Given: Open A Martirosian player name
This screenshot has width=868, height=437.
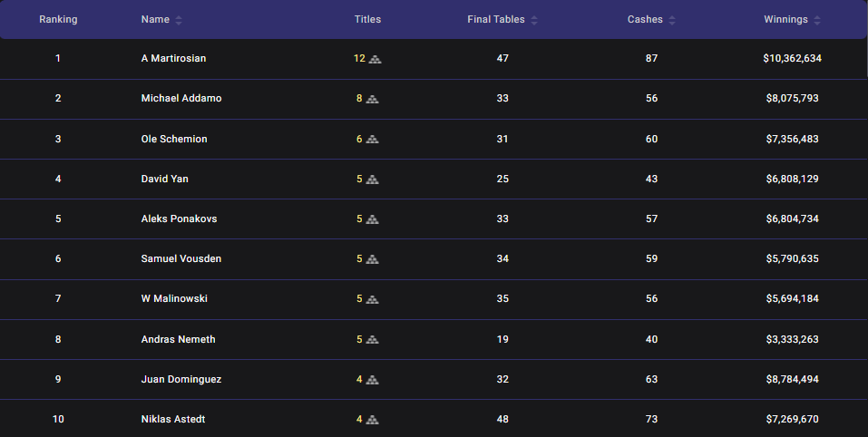Looking at the screenshot, I should click(173, 58).
